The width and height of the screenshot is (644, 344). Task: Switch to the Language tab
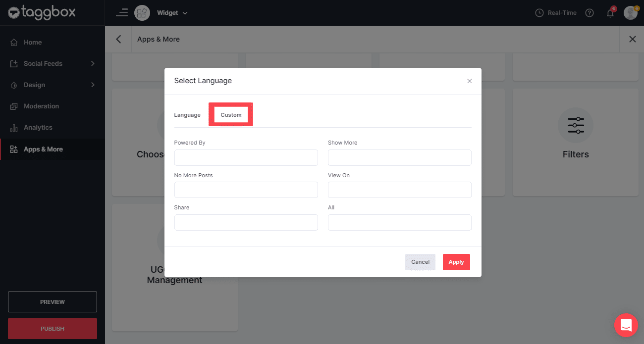click(x=187, y=115)
